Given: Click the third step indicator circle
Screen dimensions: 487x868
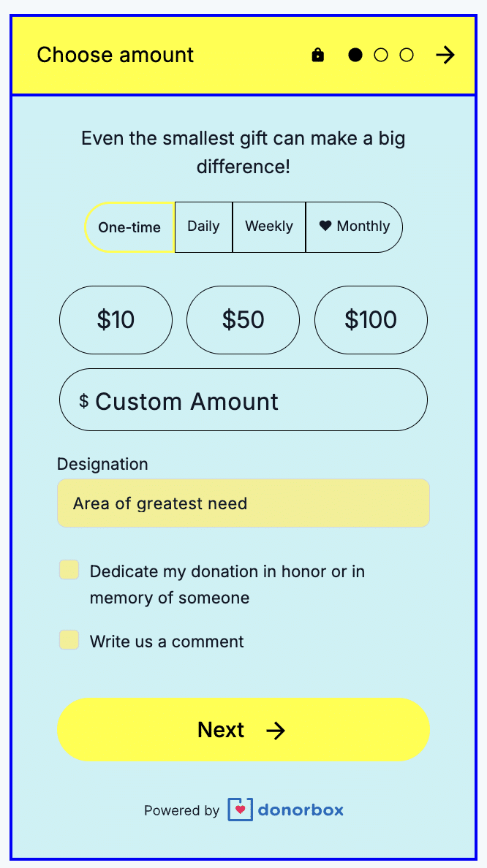Looking at the screenshot, I should [x=407, y=55].
